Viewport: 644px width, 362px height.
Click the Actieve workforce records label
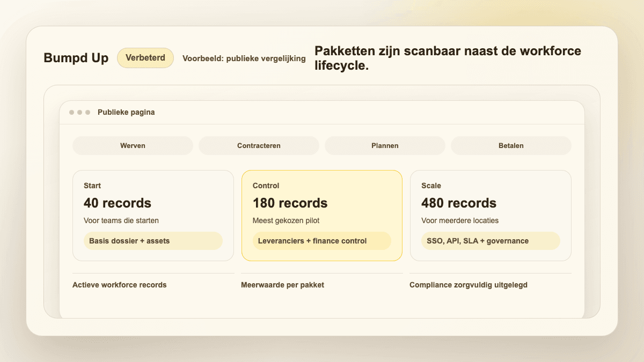(120, 285)
